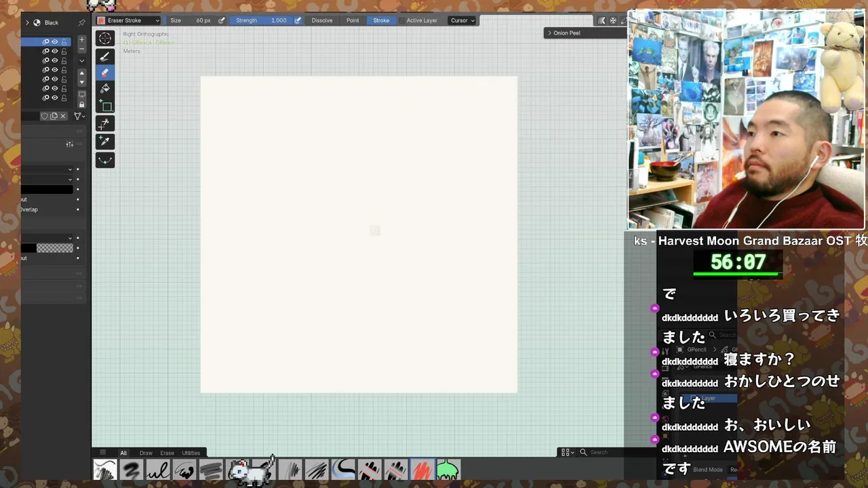868x488 pixels.
Task: Toggle visibility eye of the third layer
Action: 55,60
